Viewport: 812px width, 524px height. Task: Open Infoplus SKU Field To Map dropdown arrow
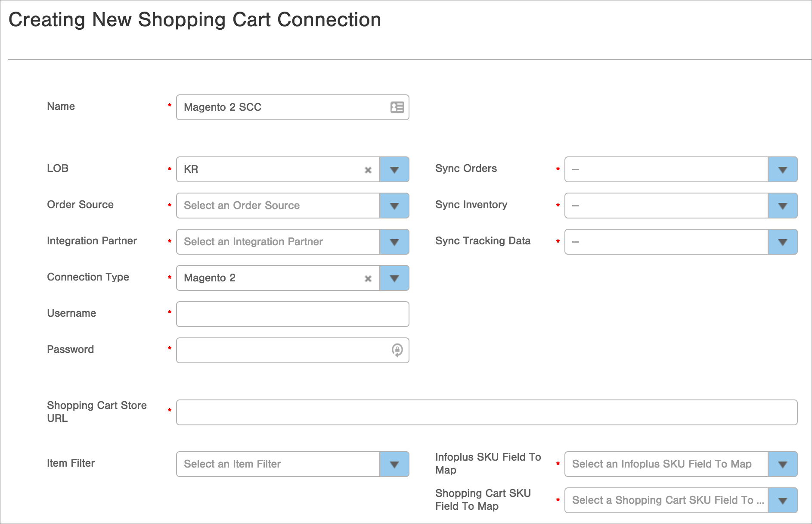click(783, 464)
